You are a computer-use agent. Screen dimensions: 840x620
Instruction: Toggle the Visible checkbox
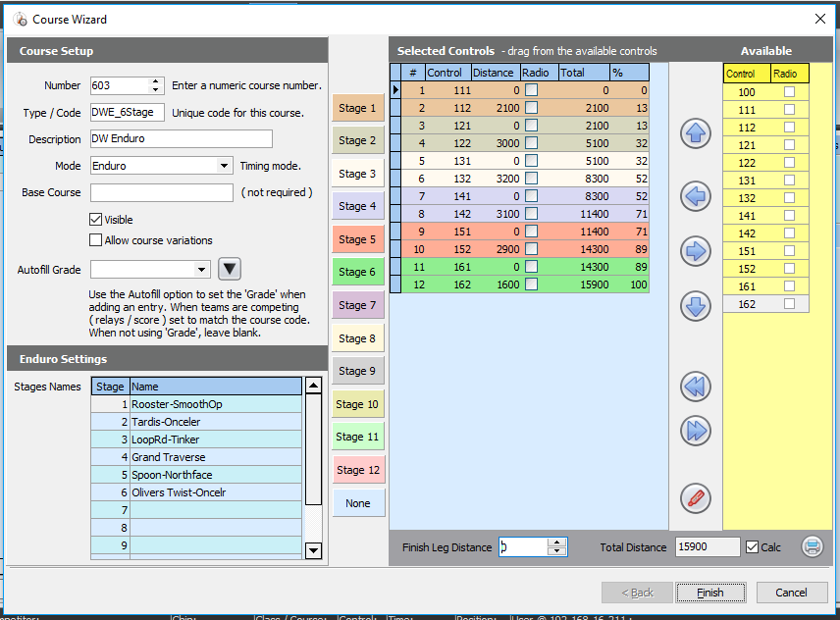coord(95,220)
